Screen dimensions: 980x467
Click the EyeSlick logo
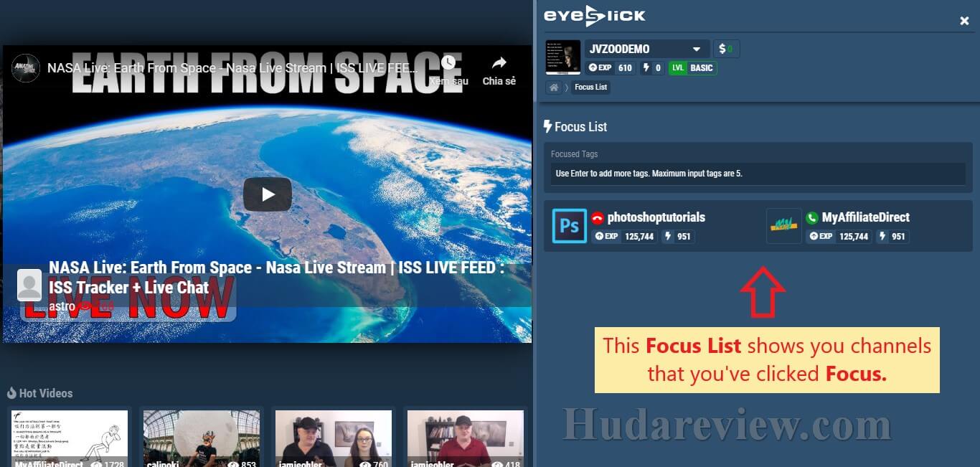[x=595, y=15]
